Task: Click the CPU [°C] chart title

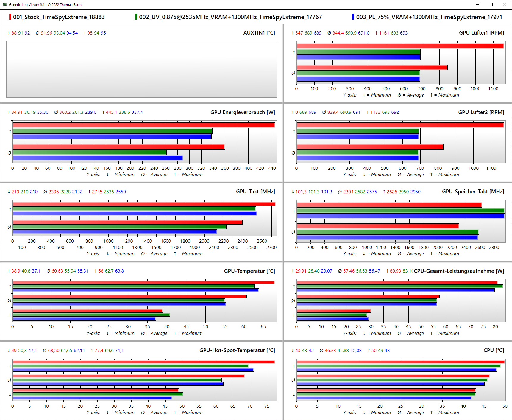Action: [x=494, y=350]
